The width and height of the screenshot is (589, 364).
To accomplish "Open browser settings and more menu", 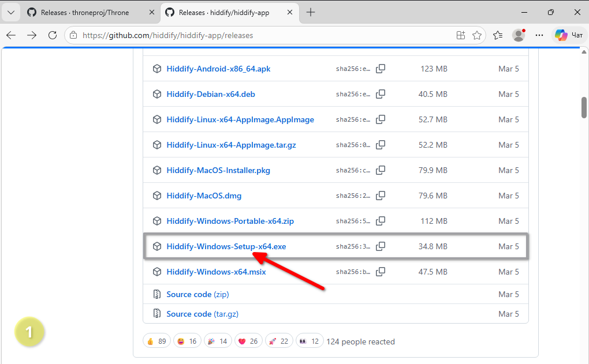I will pos(539,35).
